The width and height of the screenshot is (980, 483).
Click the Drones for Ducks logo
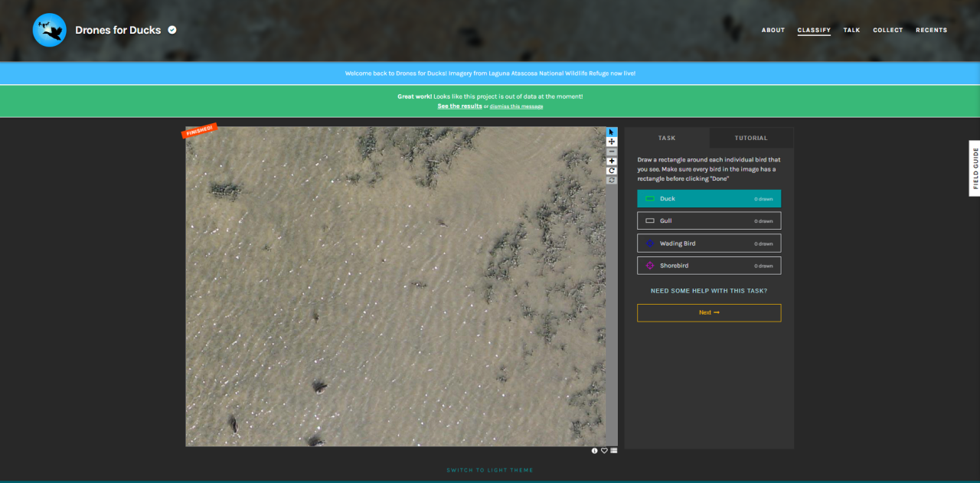tap(50, 30)
